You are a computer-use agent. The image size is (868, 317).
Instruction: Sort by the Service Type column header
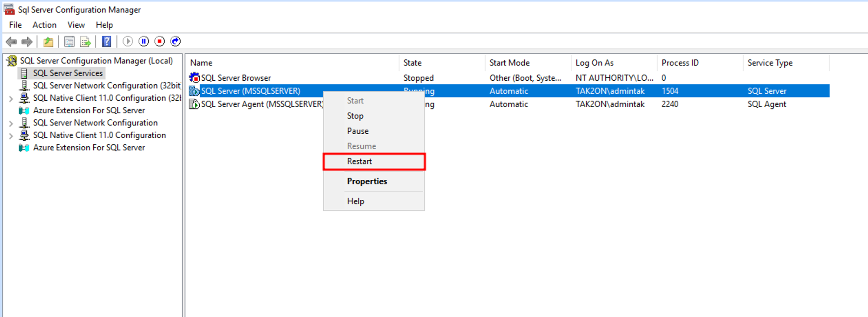(786, 63)
